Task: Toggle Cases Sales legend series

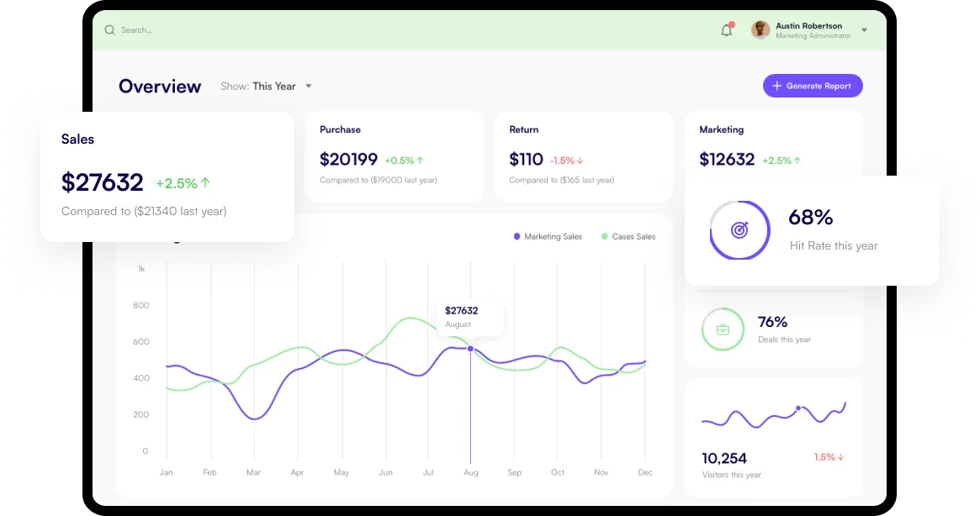Action: coord(628,237)
